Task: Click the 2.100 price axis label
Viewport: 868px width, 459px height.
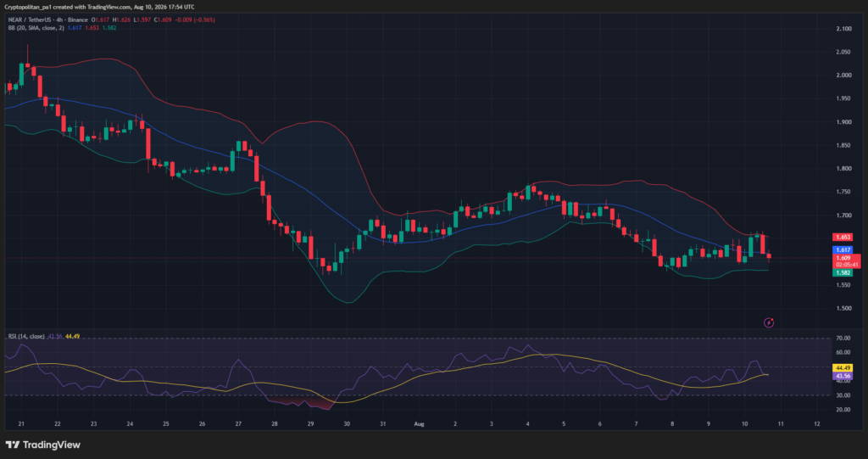Action: pos(843,29)
